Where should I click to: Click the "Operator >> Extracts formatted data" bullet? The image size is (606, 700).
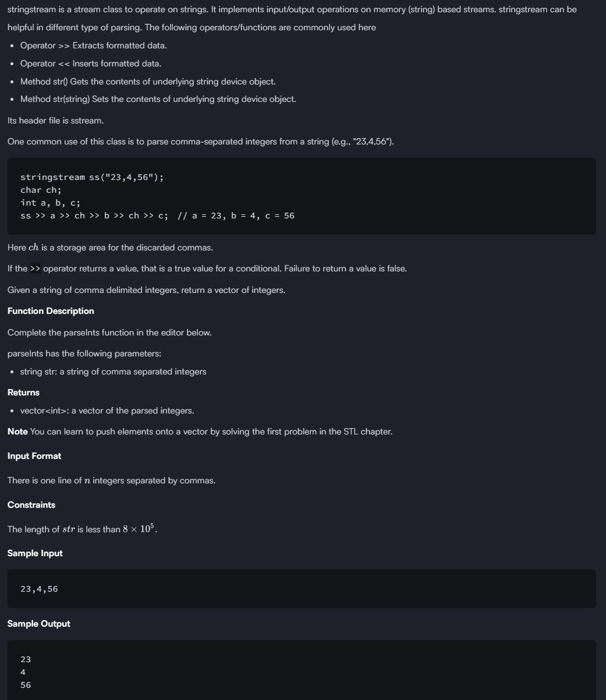pos(93,45)
